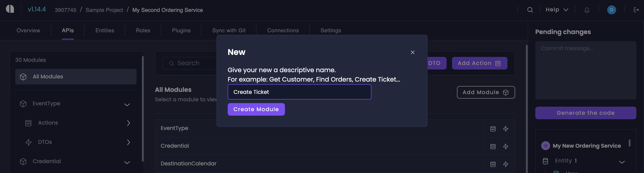Viewport: 644px width, 173px height.
Task: Collapse the EventType module in sidebar
Action: click(x=127, y=104)
